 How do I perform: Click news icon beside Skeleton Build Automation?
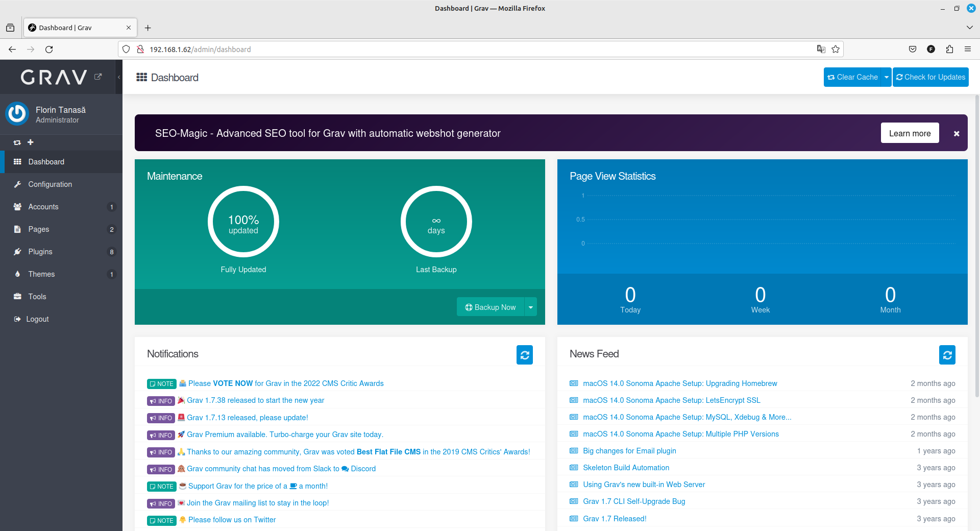tap(574, 468)
